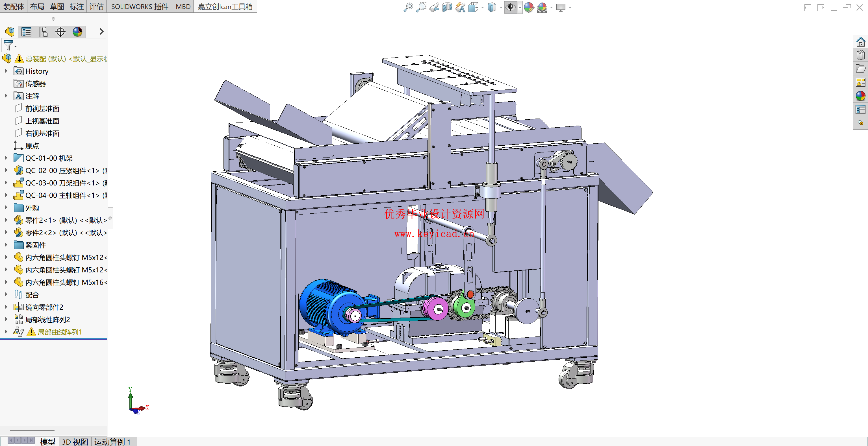The height and width of the screenshot is (446, 868).
Task: Switch to 嘉立创Ican工具箱 tab
Action: click(x=225, y=7)
